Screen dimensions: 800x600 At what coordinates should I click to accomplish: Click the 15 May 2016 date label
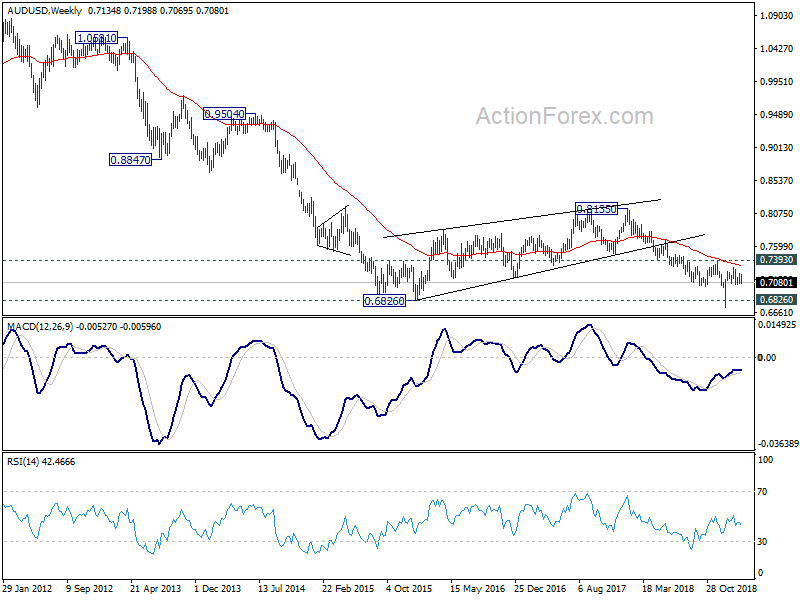pyautogui.click(x=477, y=589)
